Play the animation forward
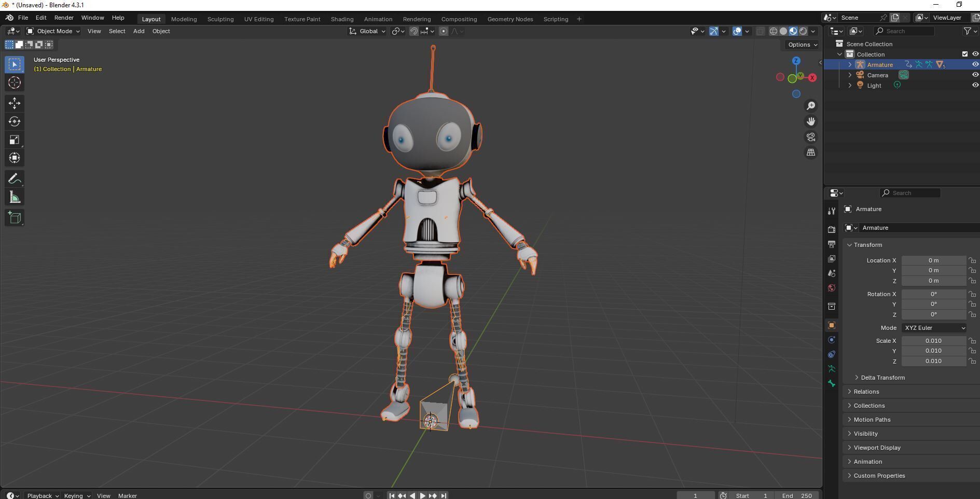 coord(422,495)
